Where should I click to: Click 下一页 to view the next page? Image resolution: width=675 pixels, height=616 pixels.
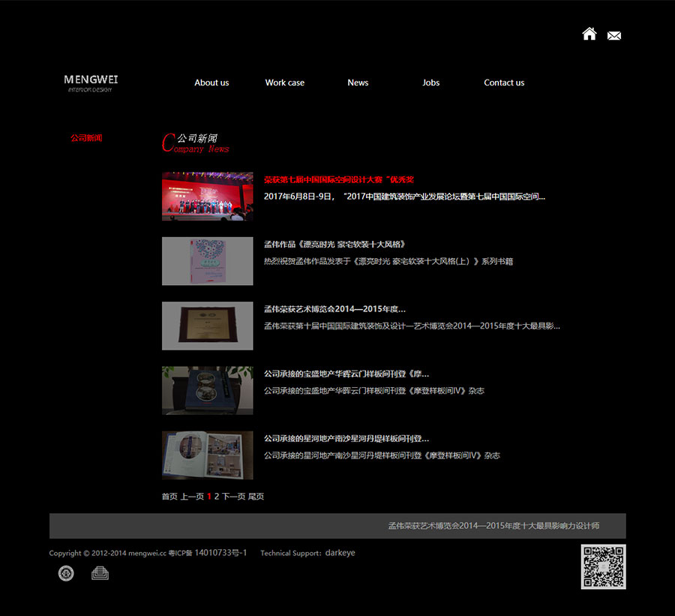click(x=235, y=496)
